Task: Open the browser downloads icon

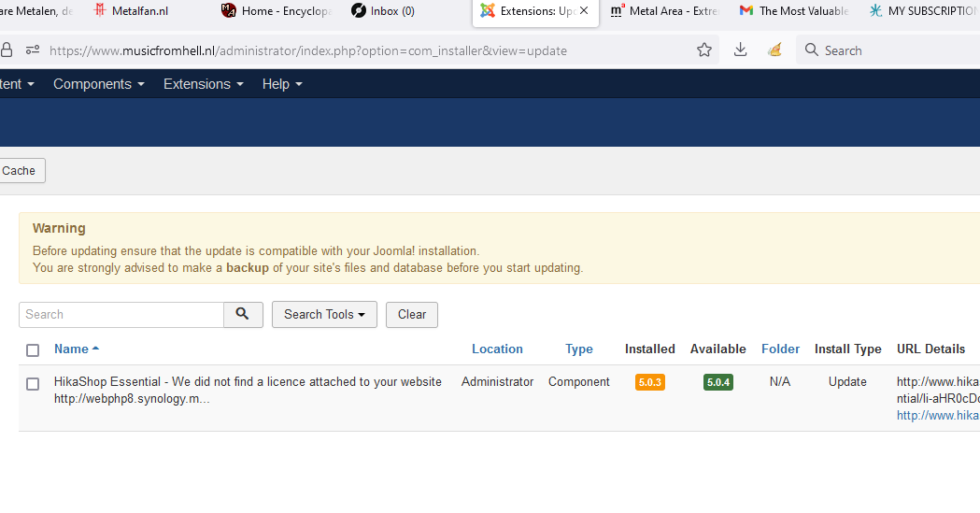Action: point(740,50)
